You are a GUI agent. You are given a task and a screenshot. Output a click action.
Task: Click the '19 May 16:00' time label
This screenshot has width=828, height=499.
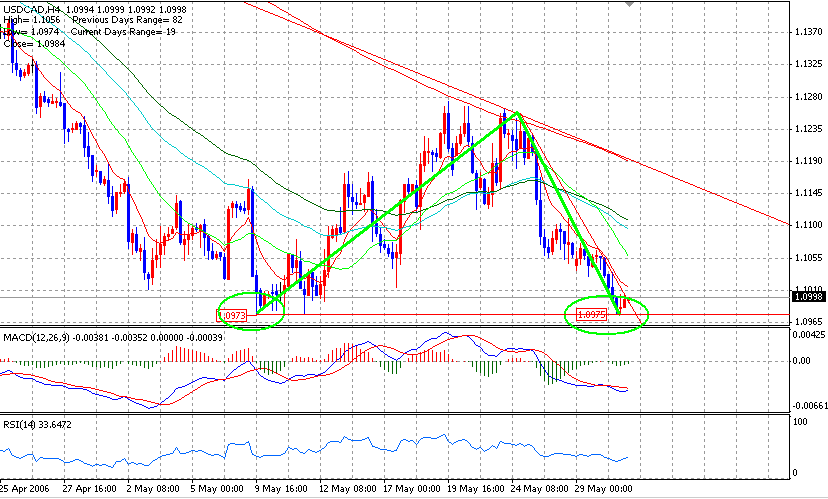coord(476,488)
